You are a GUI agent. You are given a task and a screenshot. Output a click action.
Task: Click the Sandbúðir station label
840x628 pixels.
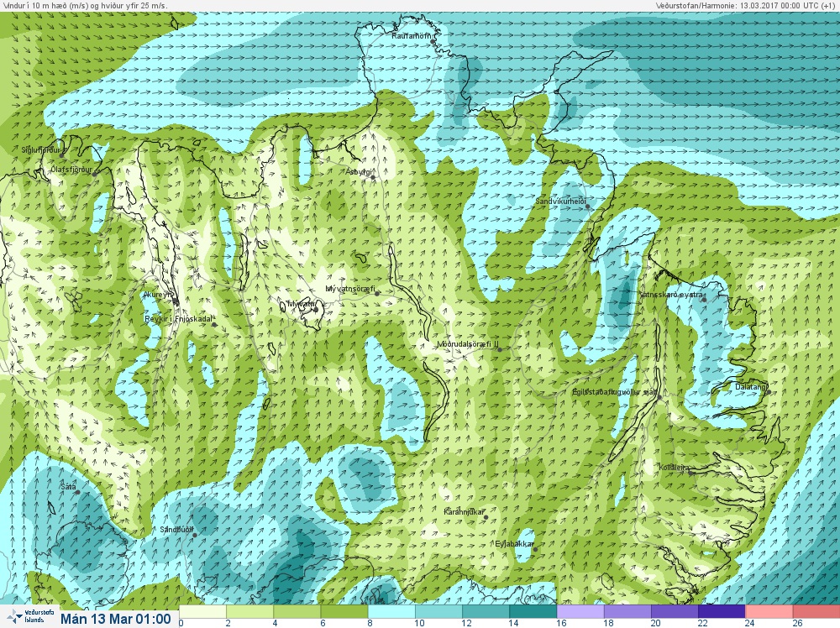click(x=176, y=530)
